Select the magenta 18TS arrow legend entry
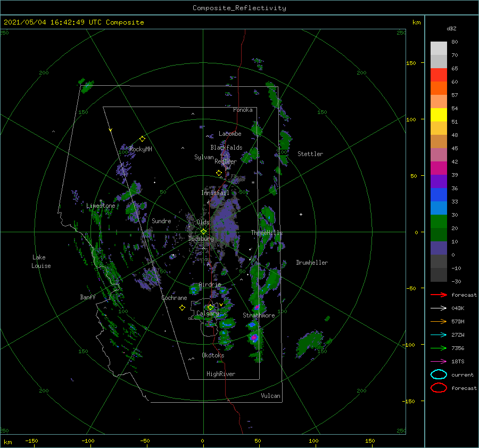 coord(439,362)
